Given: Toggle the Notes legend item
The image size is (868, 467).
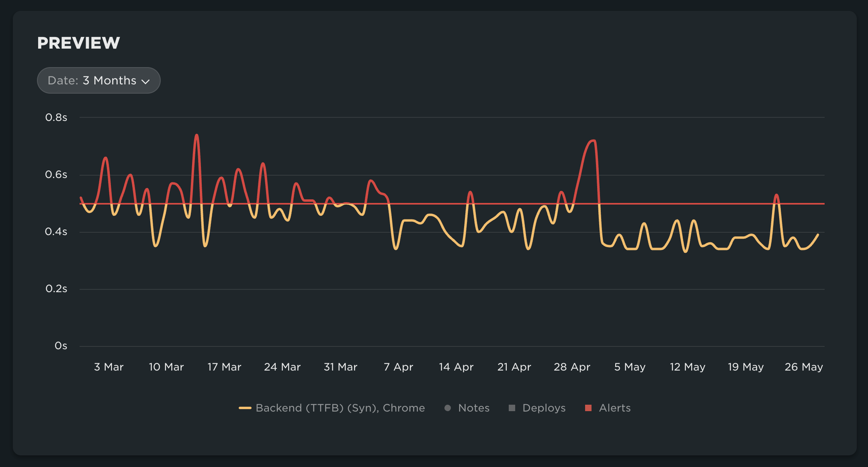Looking at the screenshot, I should tap(474, 408).
